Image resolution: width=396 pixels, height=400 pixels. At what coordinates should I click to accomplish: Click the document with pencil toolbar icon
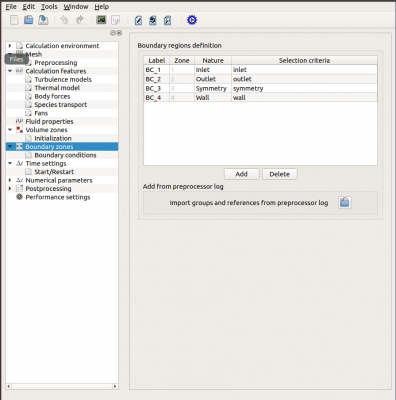pos(138,20)
